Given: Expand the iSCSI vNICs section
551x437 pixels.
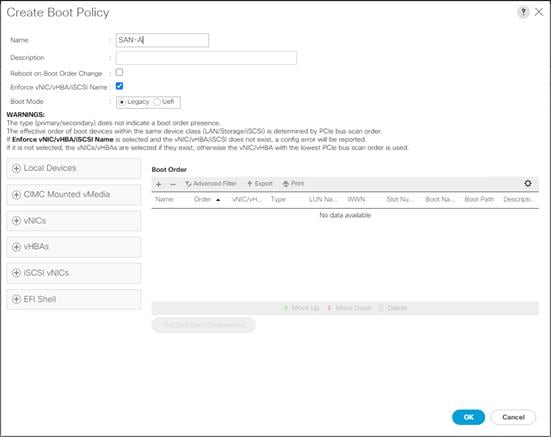Looking at the screenshot, I should tap(74, 273).
